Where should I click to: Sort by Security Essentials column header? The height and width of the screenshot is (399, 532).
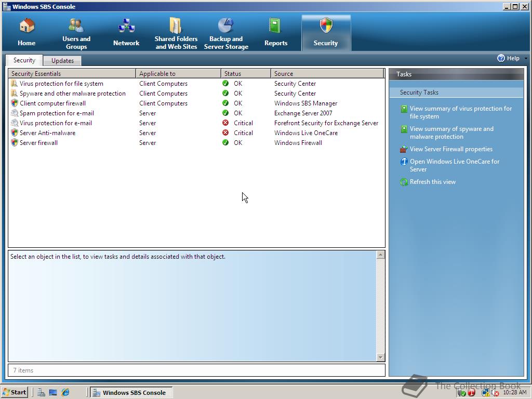[x=72, y=74]
